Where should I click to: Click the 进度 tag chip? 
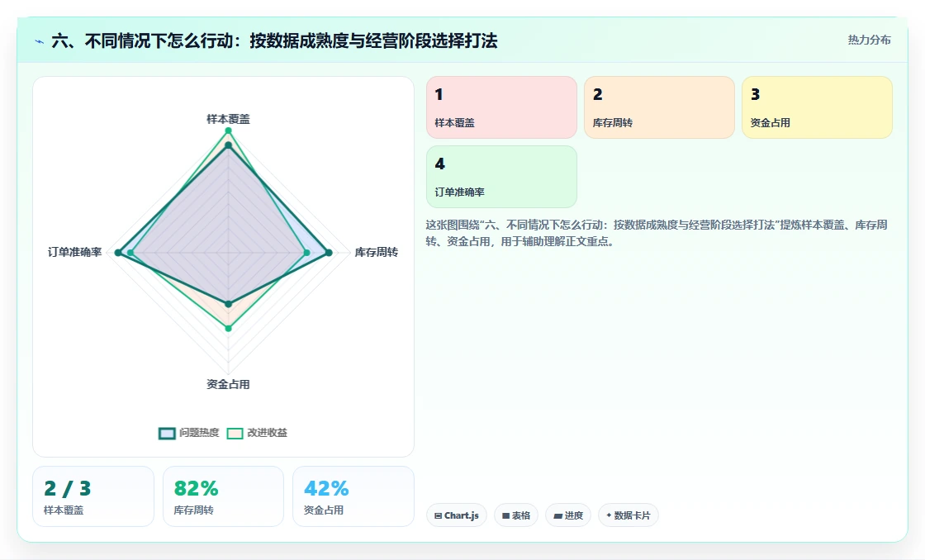point(568,515)
